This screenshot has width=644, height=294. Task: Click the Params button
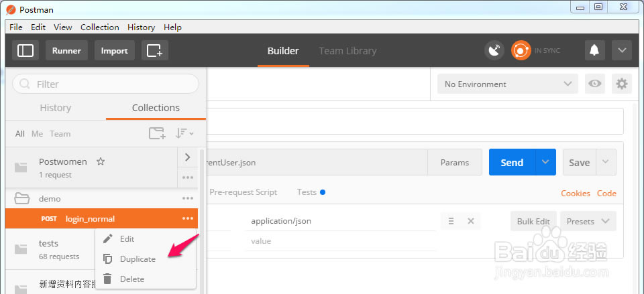pos(455,162)
